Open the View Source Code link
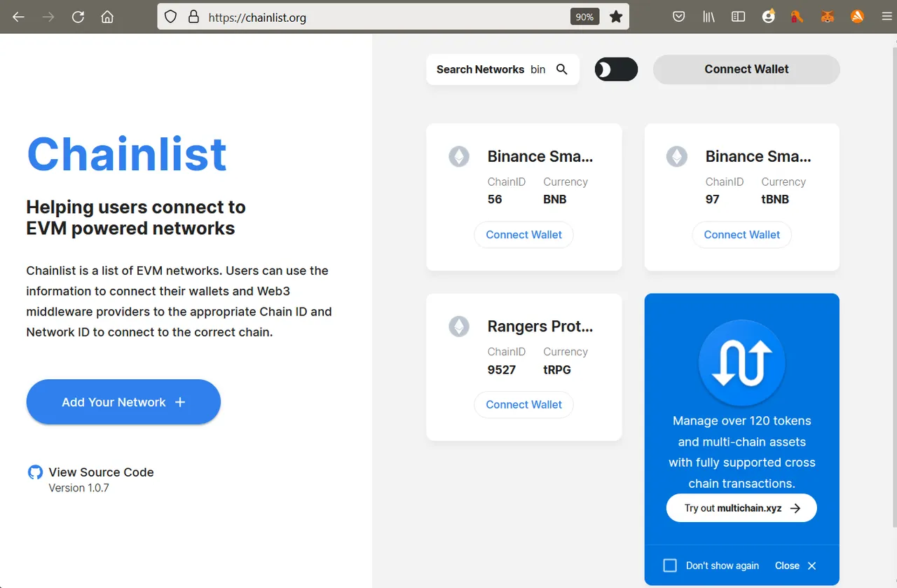This screenshot has width=897, height=588. tap(101, 472)
